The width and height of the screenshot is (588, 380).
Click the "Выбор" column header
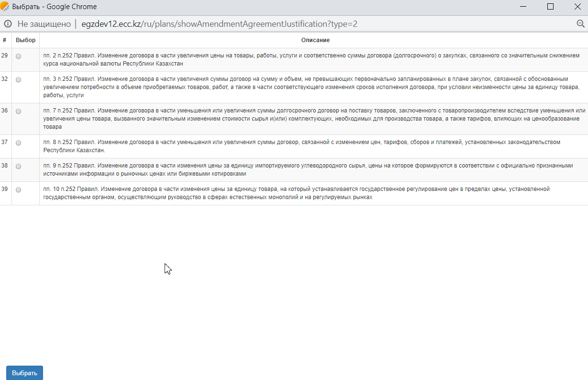[25, 40]
